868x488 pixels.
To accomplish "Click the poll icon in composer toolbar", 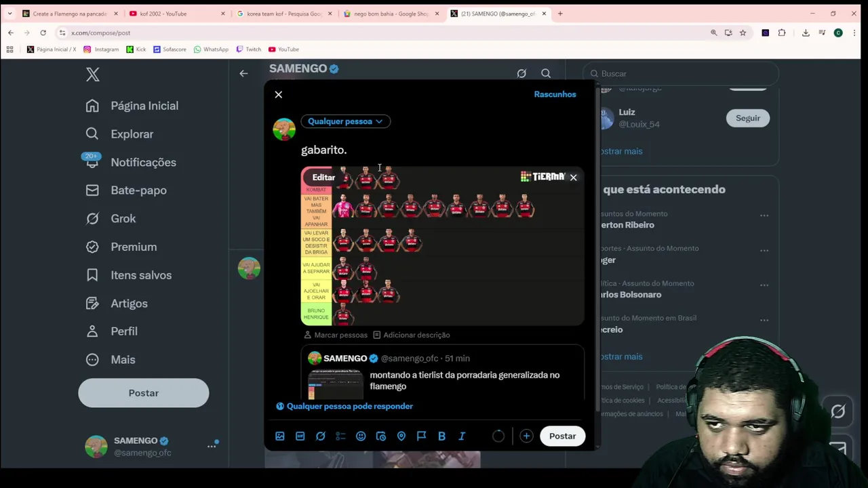I will (340, 436).
